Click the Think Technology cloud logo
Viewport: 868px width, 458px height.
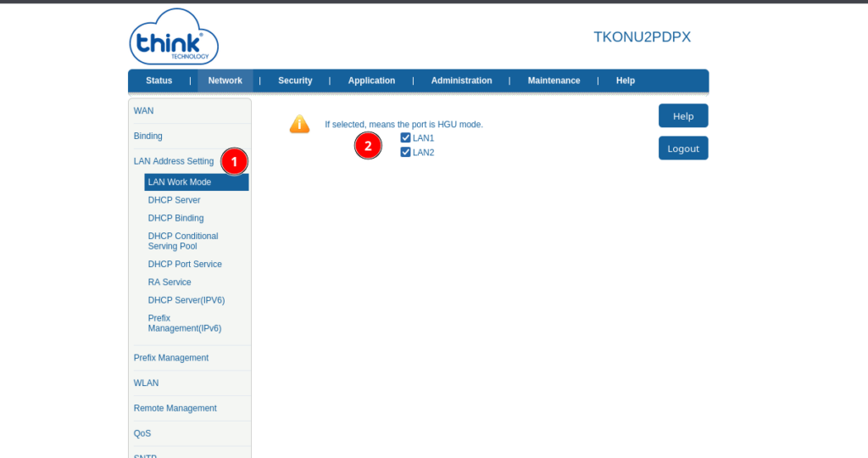174,36
